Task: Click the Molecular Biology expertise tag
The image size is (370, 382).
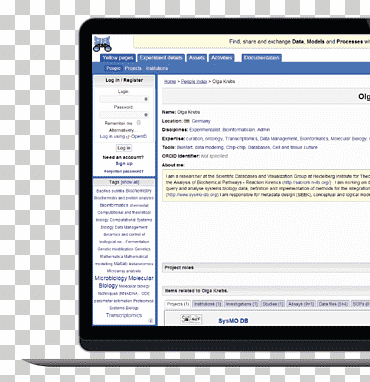Action: click(x=348, y=139)
